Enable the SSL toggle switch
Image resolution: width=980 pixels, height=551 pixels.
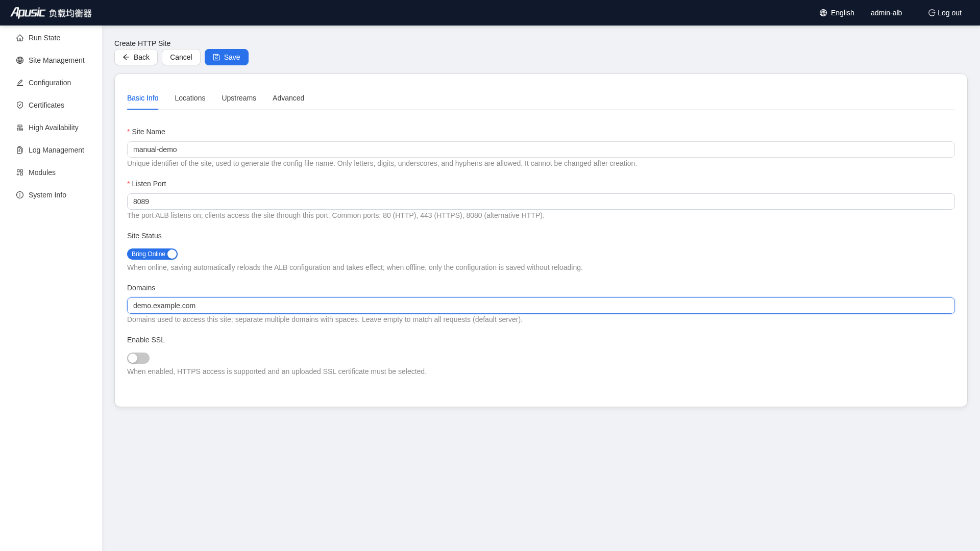point(138,358)
